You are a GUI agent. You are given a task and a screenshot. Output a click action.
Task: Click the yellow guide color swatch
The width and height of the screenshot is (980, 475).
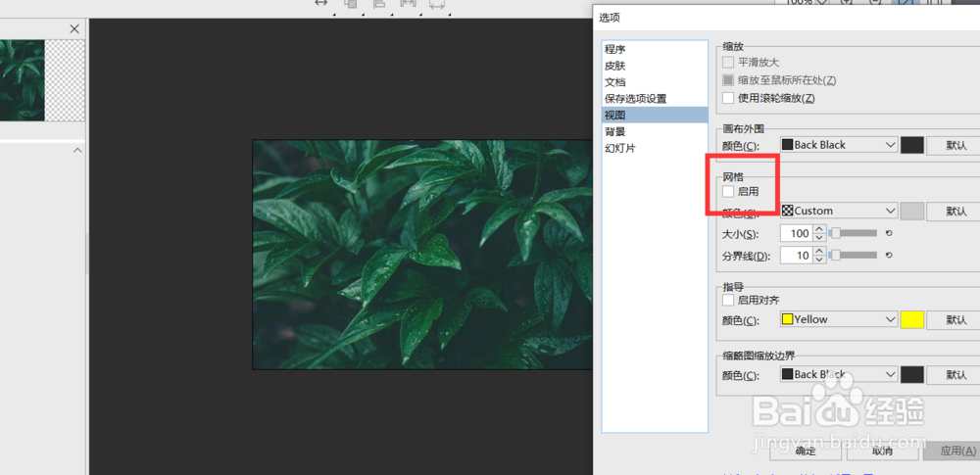click(x=911, y=320)
